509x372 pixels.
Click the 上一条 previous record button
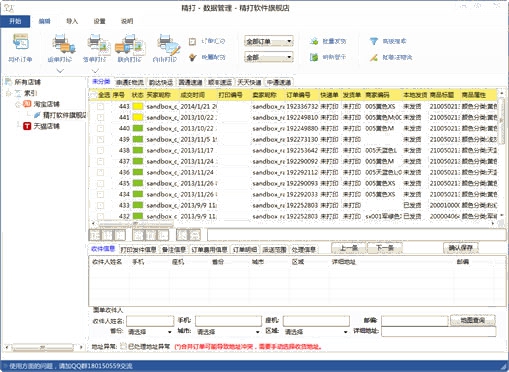click(349, 248)
